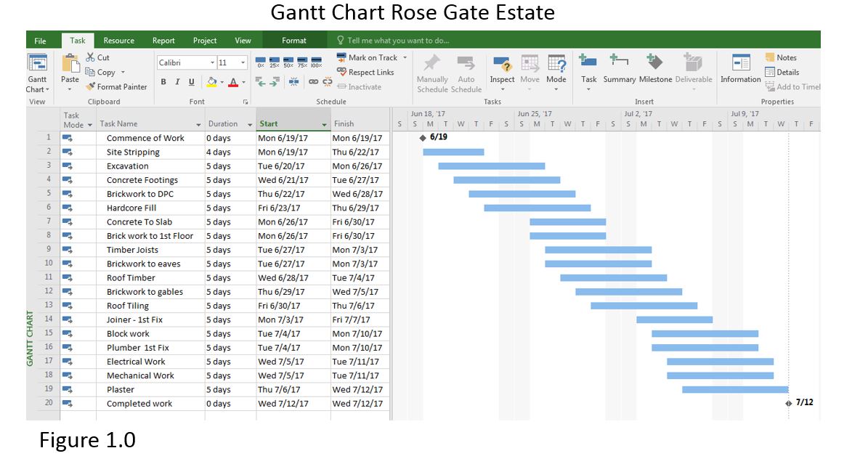This screenshot has width=868, height=456.
Task: Select the Milestone insert icon
Action: [x=654, y=70]
